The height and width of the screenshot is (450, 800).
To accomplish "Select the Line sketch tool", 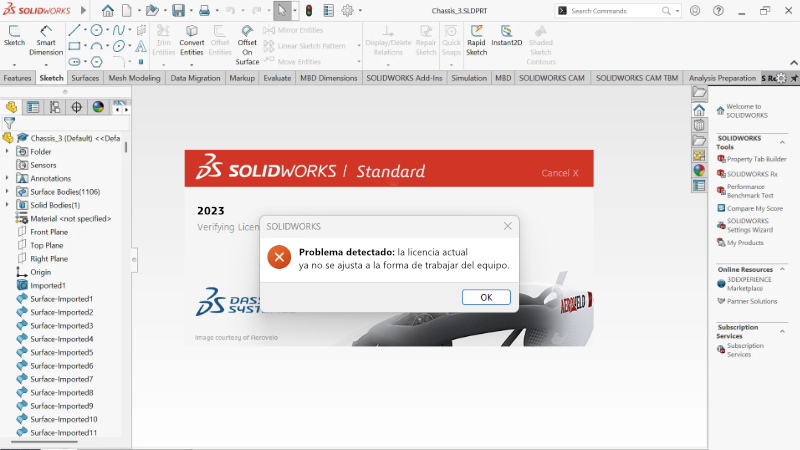I will click(x=74, y=31).
